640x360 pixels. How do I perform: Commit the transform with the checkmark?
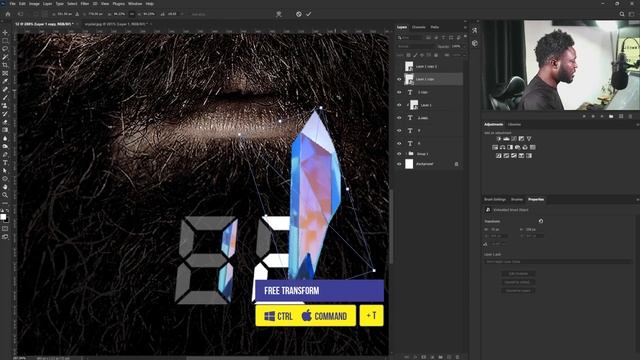coord(309,14)
